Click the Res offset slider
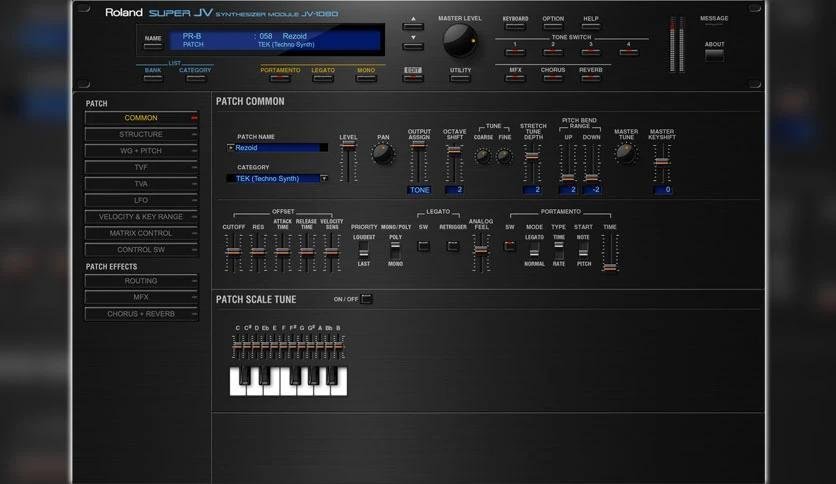This screenshot has height=484, width=836. tap(258, 253)
